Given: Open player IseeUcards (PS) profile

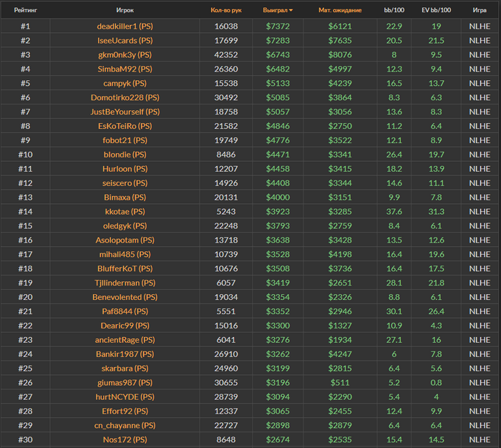Looking at the screenshot, I should point(125,41).
